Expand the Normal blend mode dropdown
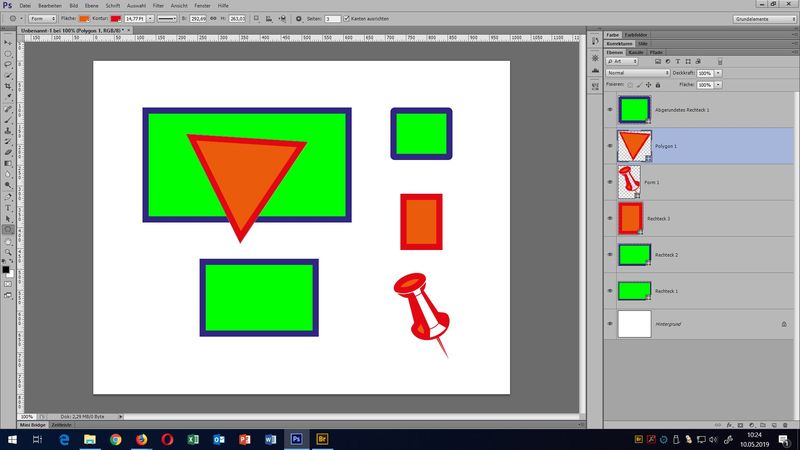The height and width of the screenshot is (450, 800). click(638, 73)
